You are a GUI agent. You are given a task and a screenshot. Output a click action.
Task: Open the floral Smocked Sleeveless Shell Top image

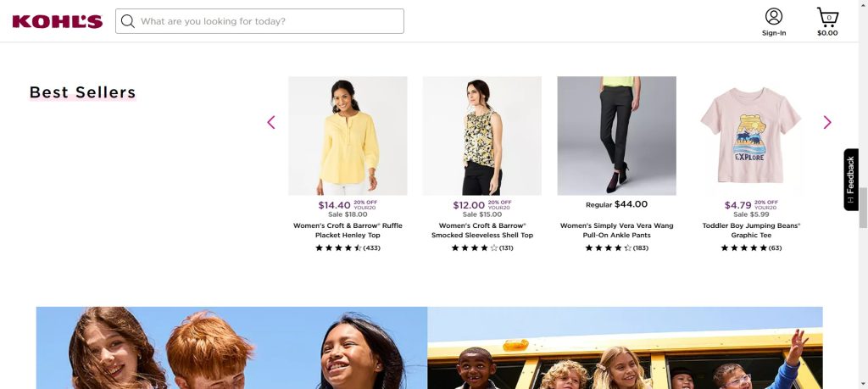pos(481,136)
